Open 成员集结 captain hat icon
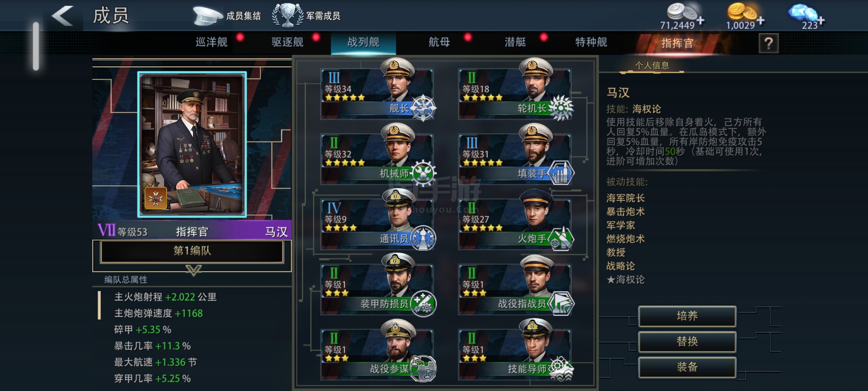 click(207, 16)
